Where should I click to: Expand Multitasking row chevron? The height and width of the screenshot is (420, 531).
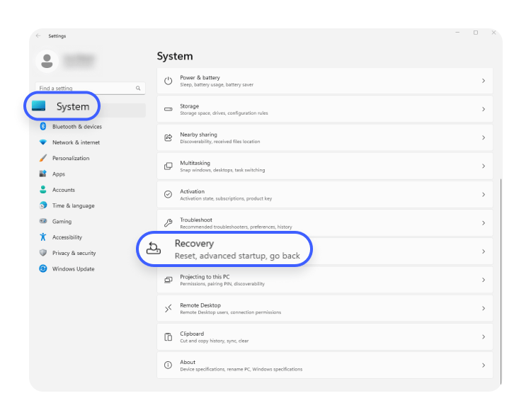(484, 166)
